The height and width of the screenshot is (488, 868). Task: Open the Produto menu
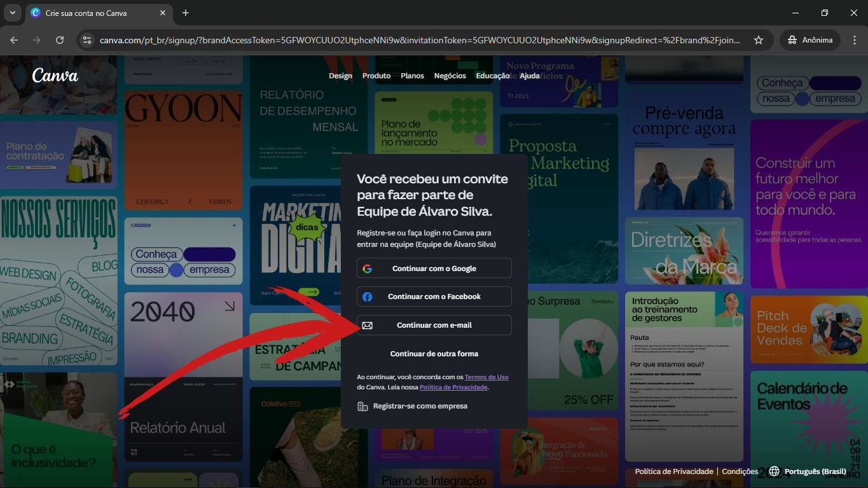[x=376, y=76]
